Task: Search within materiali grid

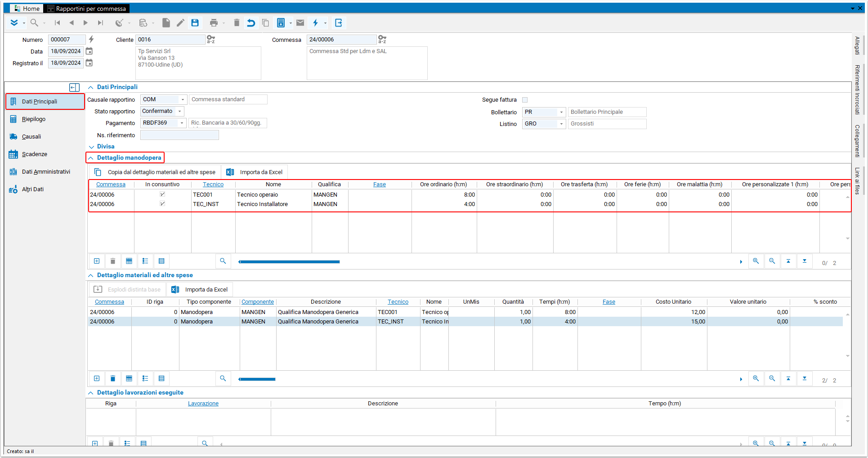Action: click(223, 378)
